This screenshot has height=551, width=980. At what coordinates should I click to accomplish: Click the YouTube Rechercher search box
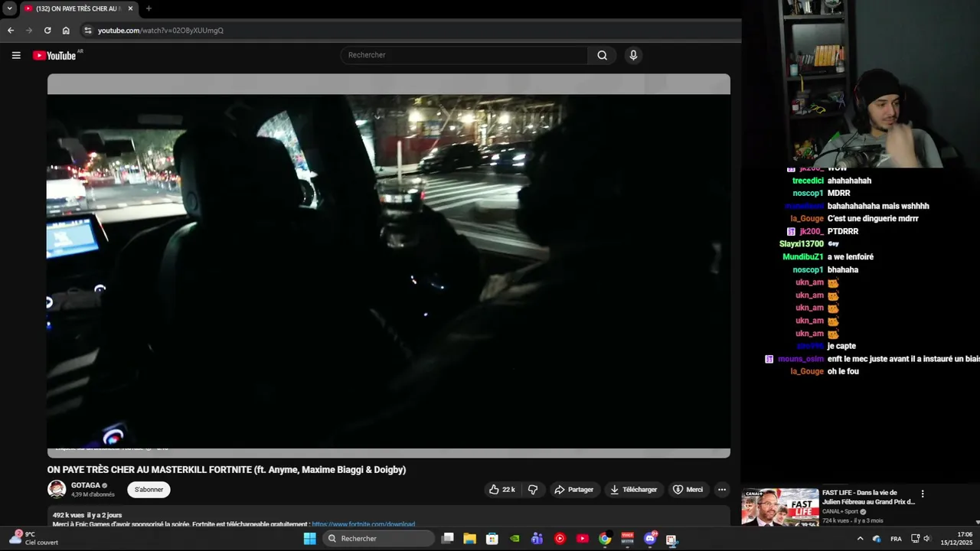click(464, 55)
